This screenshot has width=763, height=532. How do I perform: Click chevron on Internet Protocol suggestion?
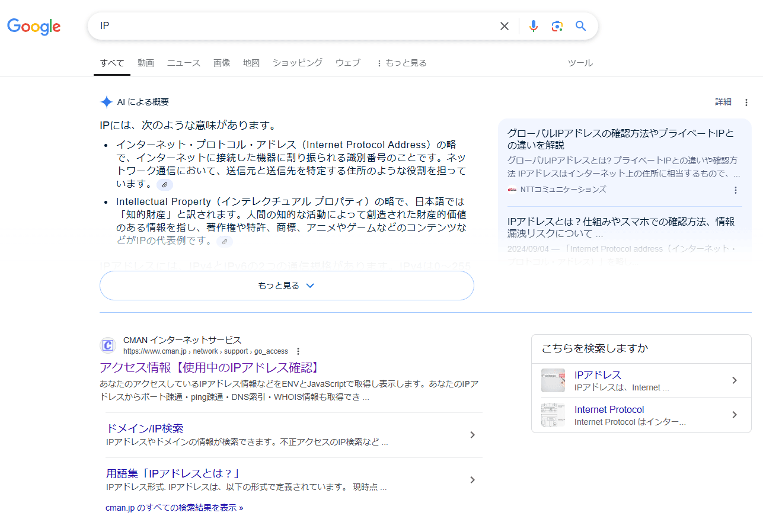click(735, 415)
